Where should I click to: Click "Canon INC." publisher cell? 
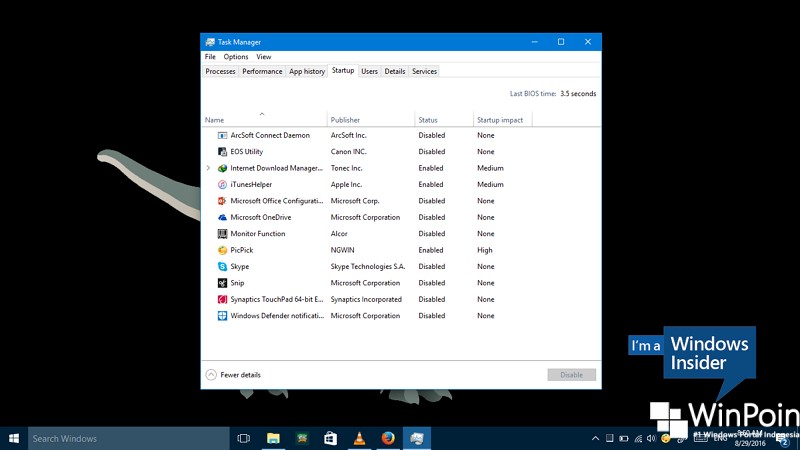[348, 152]
